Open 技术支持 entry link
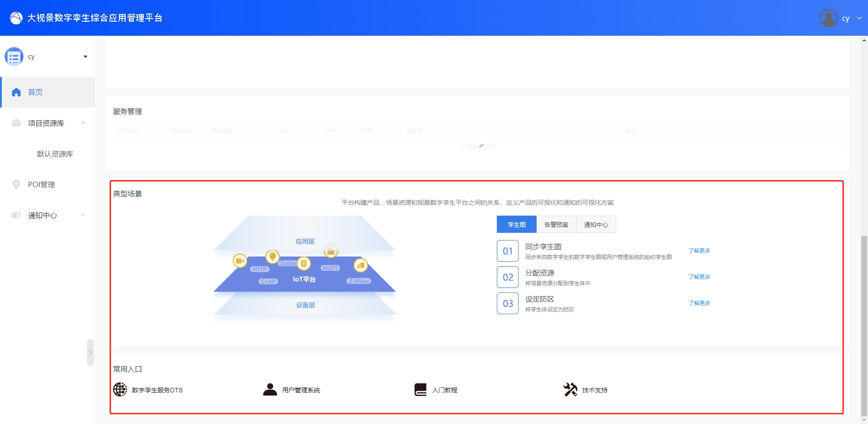Image resolution: width=868 pixels, height=424 pixels. point(595,390)
